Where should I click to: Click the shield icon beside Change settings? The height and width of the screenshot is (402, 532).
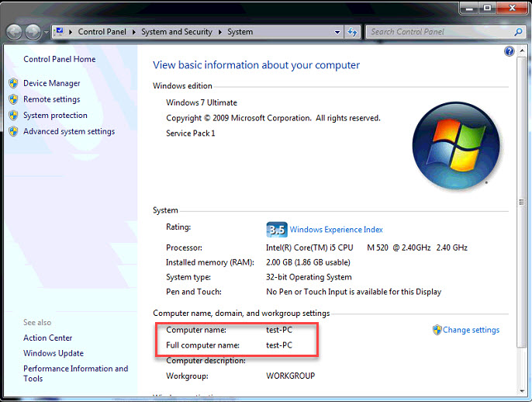coord(437,330)
